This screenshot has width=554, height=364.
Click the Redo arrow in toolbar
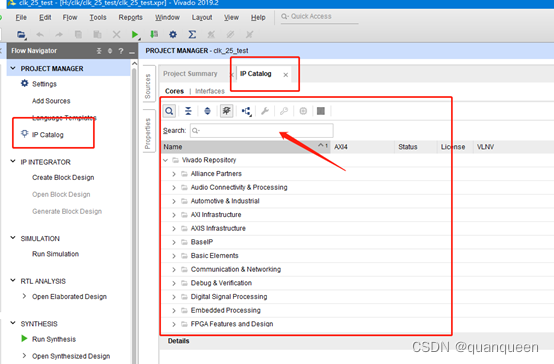point(59,34)
